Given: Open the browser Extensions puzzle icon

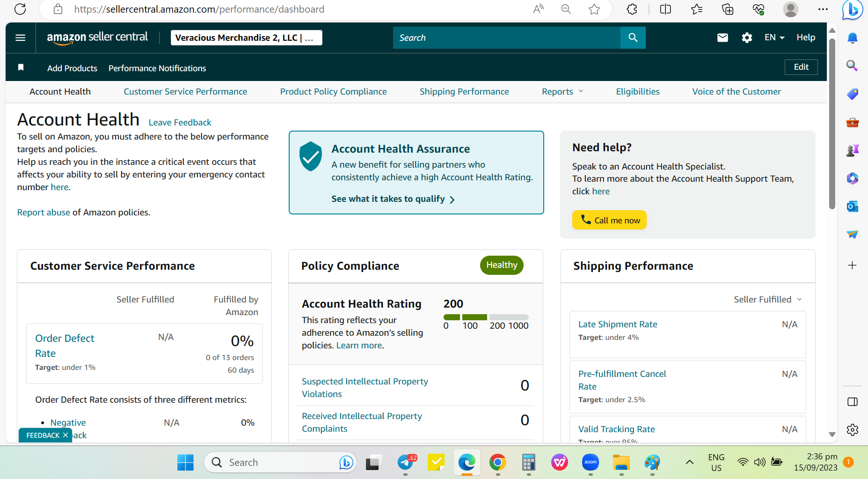Looking at the screenshot, I should click(632, 9).
